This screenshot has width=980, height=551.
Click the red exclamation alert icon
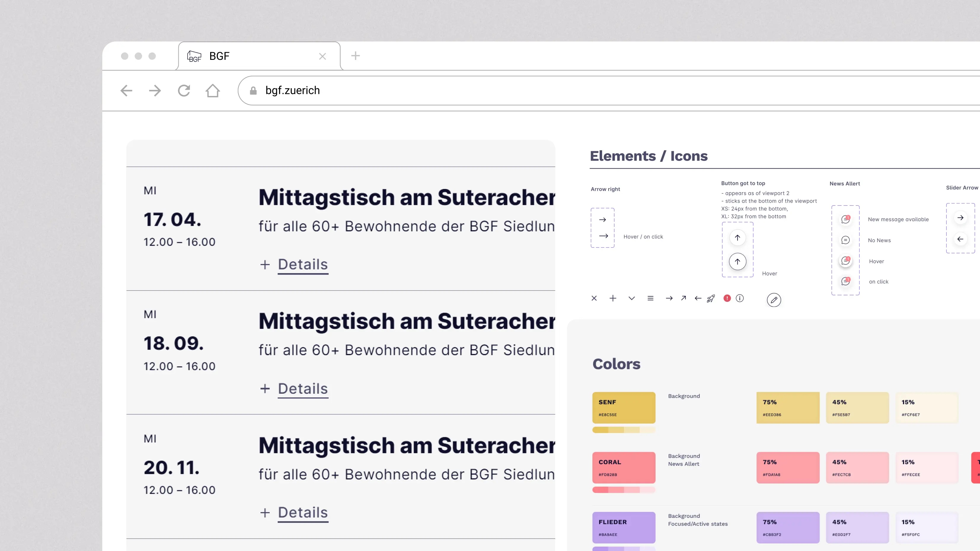727,299
